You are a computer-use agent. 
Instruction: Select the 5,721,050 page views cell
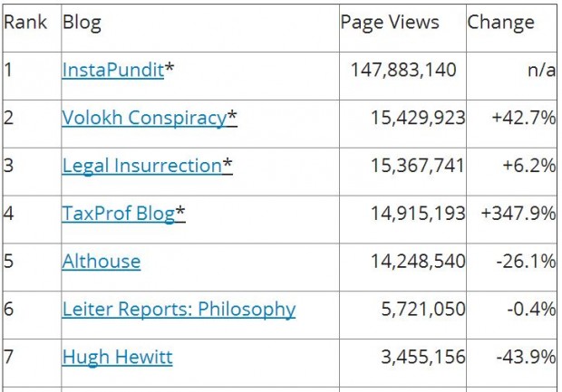tap(423, 310)
